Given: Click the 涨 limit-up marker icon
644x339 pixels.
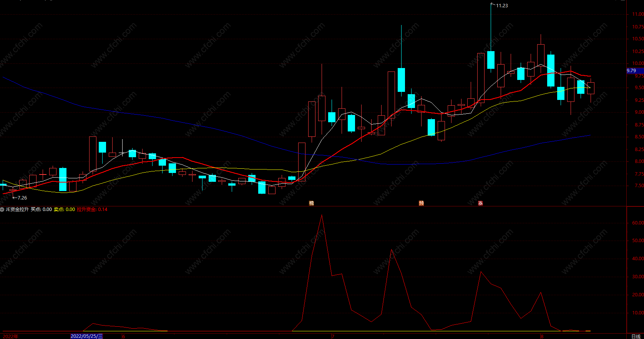Looking at the screenshot, I should click(480, 203).
